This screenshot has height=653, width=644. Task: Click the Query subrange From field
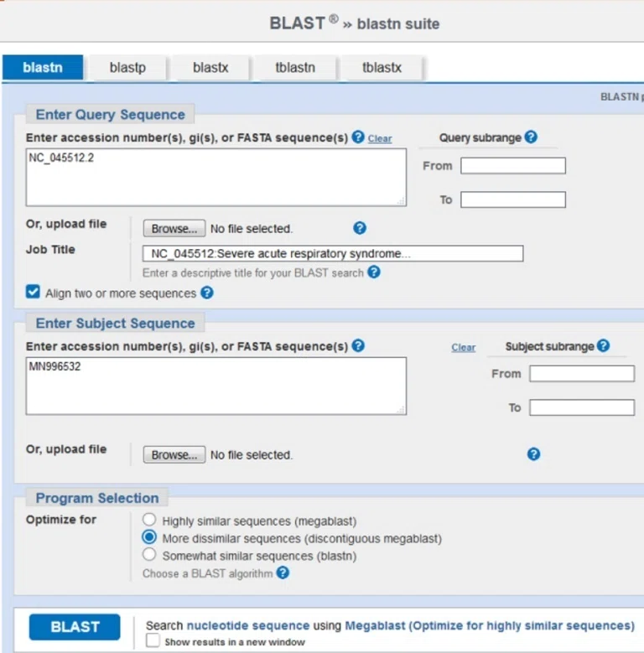pyautogui.click(x=513, y=166)
